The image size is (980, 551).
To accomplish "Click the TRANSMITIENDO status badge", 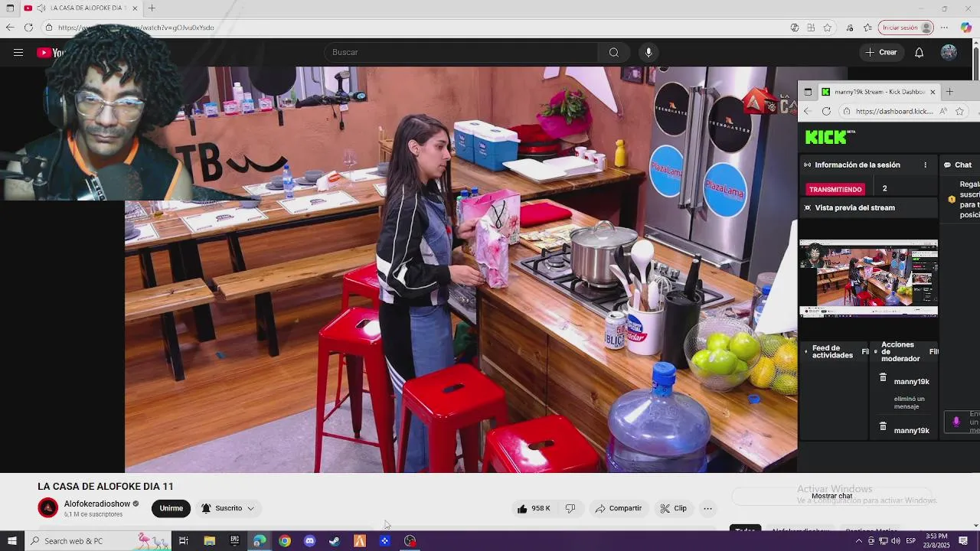I will 835,189.
